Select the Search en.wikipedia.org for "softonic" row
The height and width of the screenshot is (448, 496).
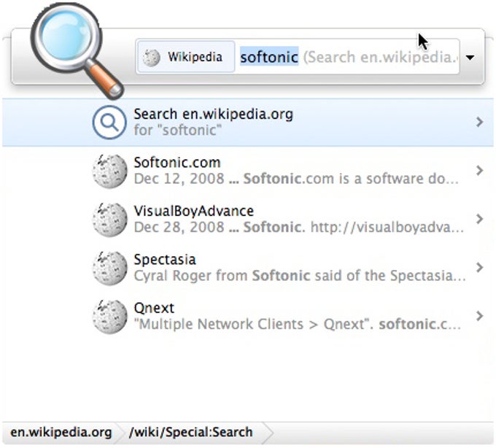coord(248,122)
